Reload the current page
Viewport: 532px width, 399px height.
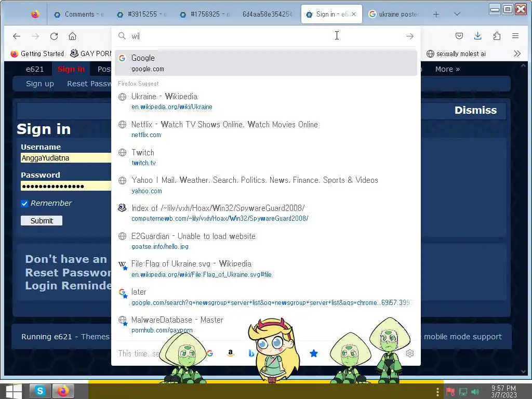(x=54, y=36)
